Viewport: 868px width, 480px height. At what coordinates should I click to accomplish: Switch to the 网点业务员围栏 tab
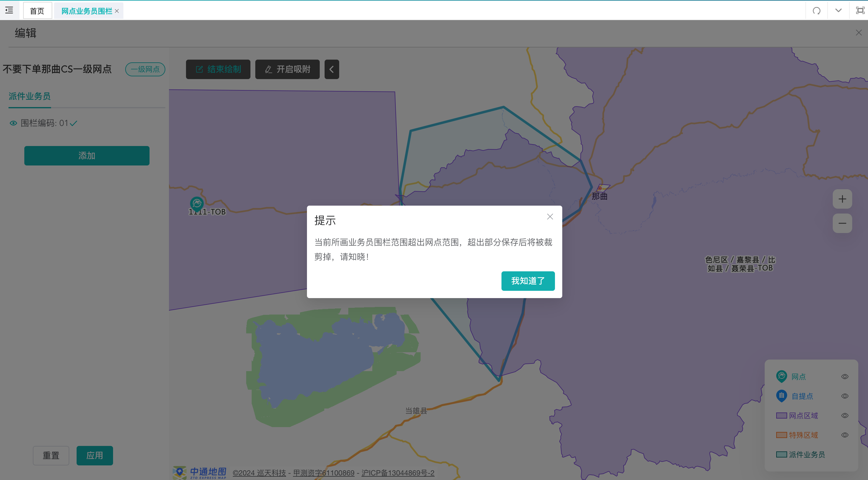[87, 11]
